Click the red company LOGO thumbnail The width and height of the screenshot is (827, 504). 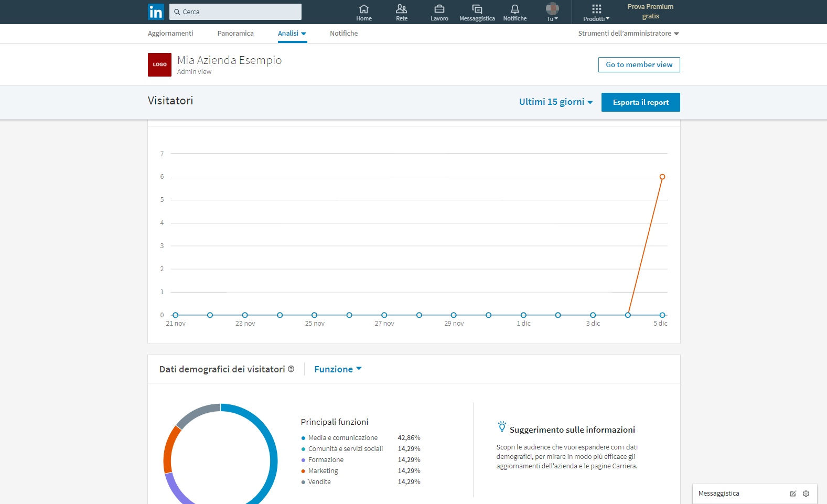(159, 65)
